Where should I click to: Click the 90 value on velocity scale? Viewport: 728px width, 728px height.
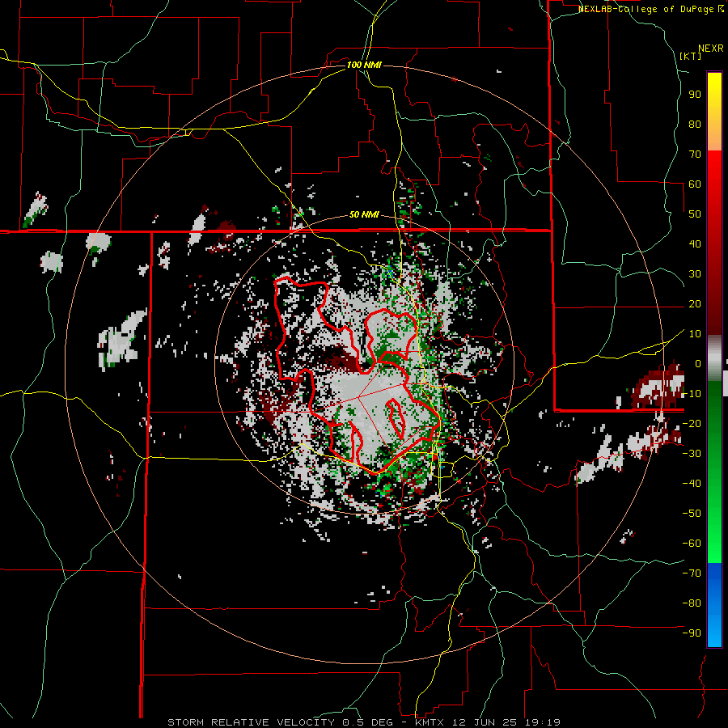click(695, 95)
